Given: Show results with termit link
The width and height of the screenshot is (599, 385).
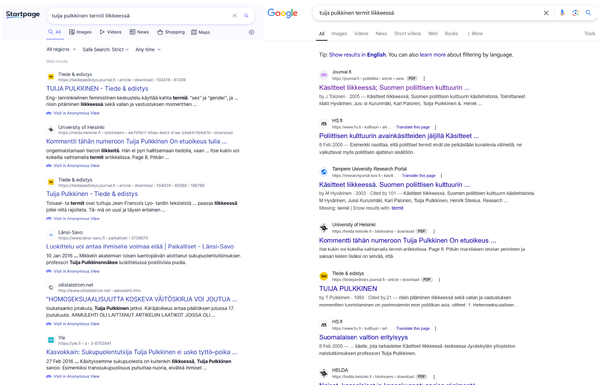Looking at the screenshot, I should coord(397,208).
